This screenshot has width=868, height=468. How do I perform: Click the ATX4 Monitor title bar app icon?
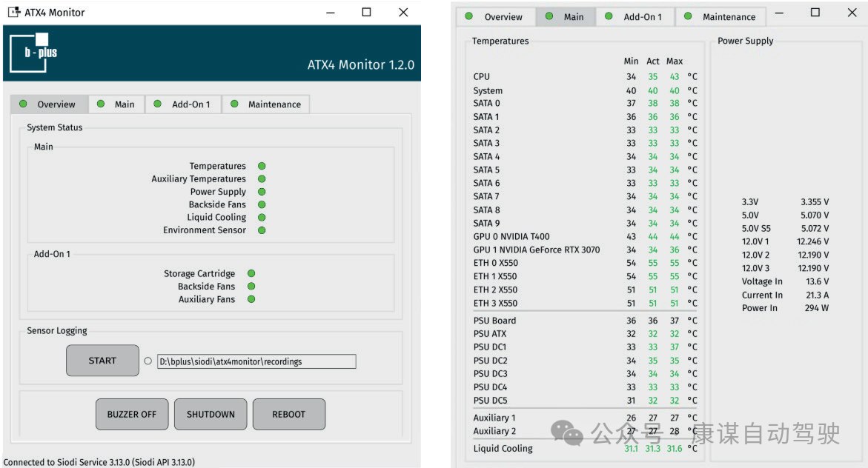click(14, 12)
